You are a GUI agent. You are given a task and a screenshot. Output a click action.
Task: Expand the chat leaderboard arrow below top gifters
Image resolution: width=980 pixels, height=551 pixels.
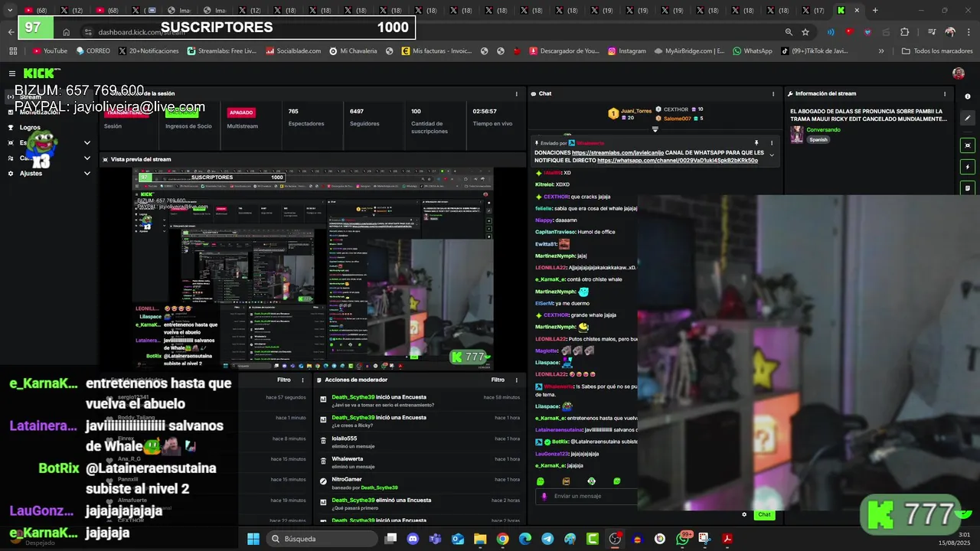pyautogui.click(x=655, y=129)
